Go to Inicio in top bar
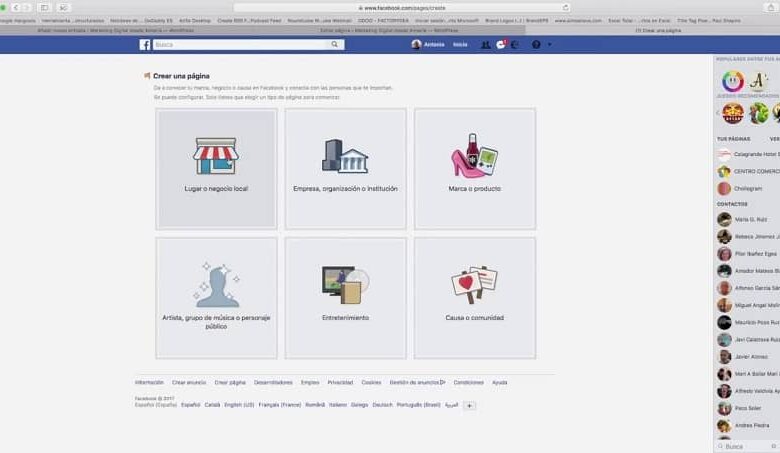Viewport: 780px width, 453px height. click(460, 45)
